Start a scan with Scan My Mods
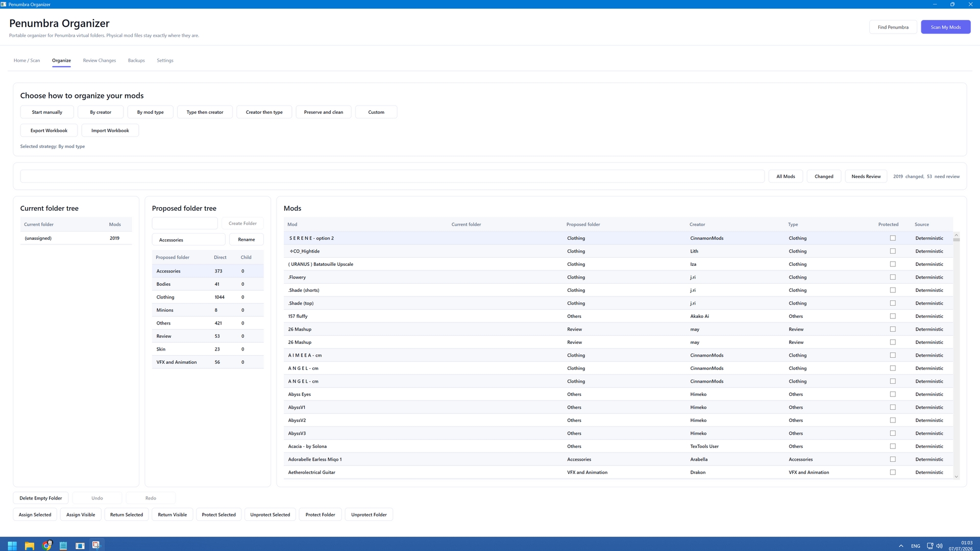The width and height of the screenshot is (980, 551). tap(945, 27)
